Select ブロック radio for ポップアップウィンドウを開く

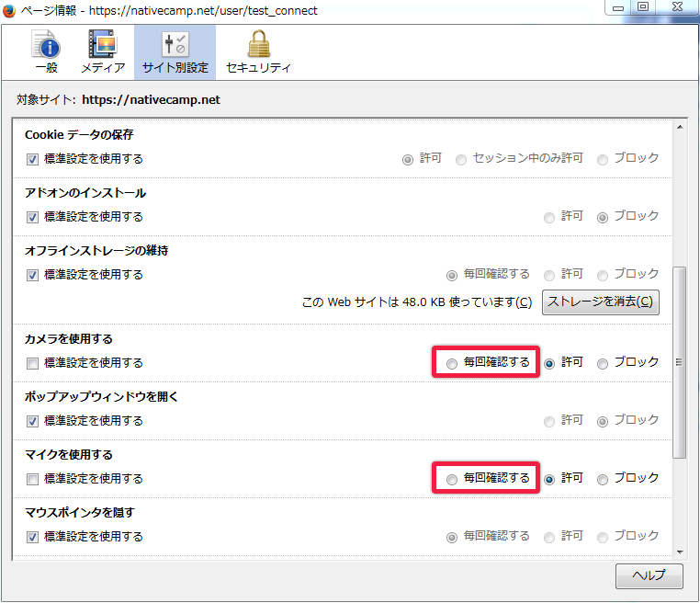click(x=603, y=421)
